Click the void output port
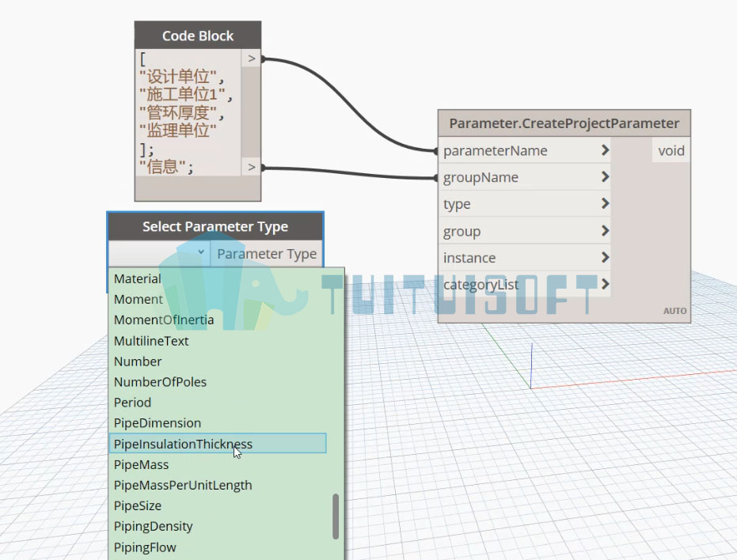737x560 pixels. click(671, 150)
